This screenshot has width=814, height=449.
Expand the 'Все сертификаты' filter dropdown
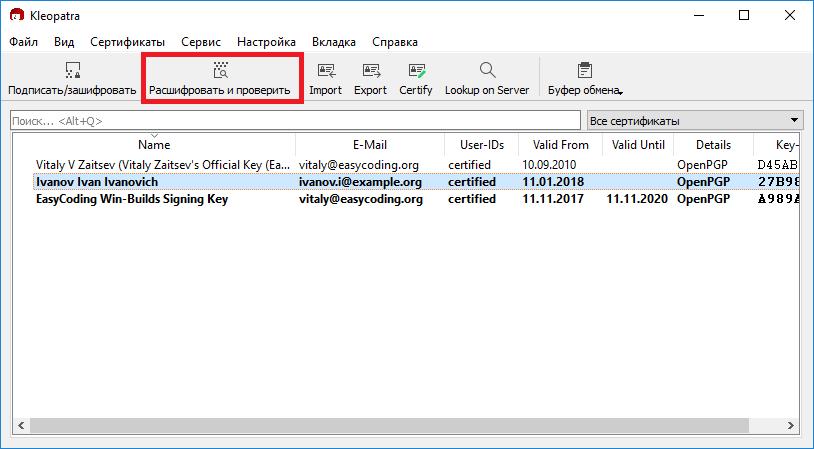[696, 120]
